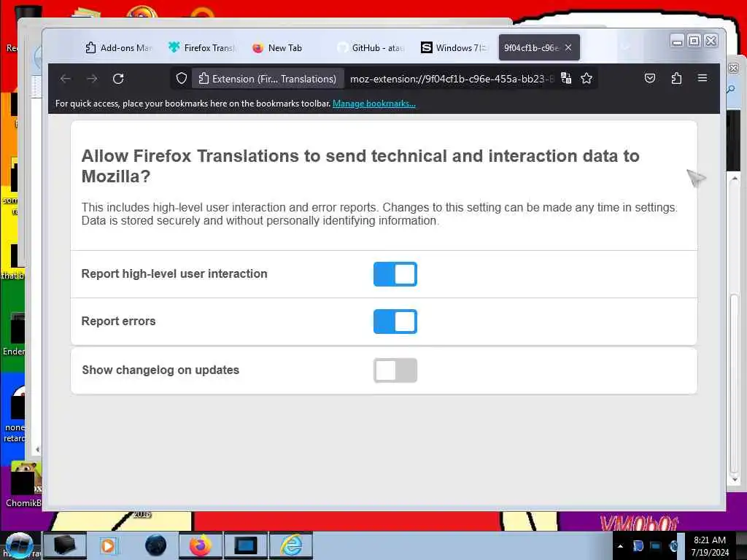The height and width of the screenshot is (560, 747).
Task: Select the active 9f04cf1b-c96e tab
Action: [x=531, y=47]
